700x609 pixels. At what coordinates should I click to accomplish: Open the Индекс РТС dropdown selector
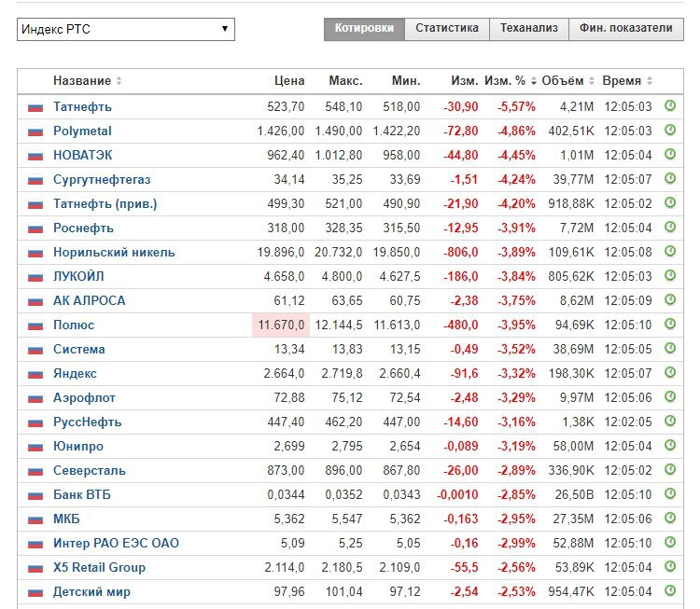coord(126,30)
